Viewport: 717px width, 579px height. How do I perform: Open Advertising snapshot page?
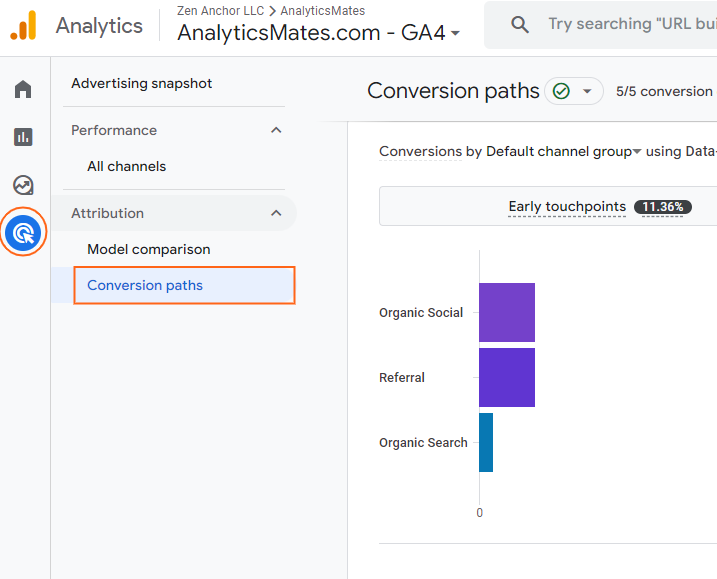(142, 83)
